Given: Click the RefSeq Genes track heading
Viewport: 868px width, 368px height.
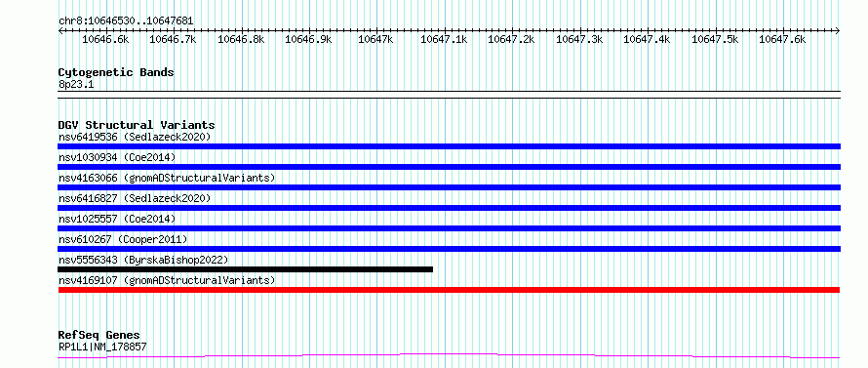Looking at the screenshot, I should pyautogui.click(x=99, y=336).
